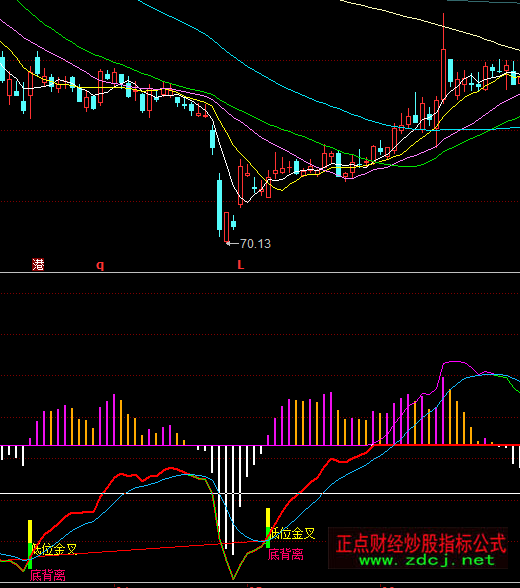Click the yellow-green signal bar at first golden cross
This screenshot has height=588, width=520.
point(30,544)
